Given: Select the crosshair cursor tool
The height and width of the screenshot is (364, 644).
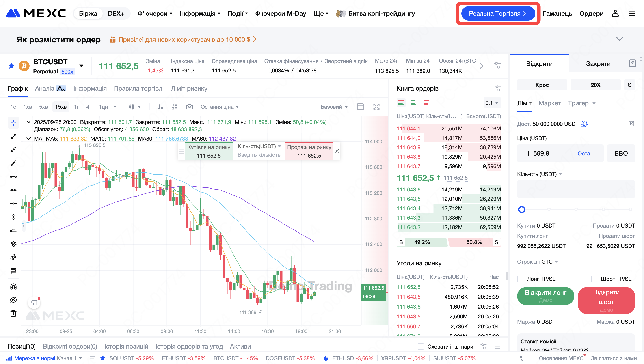Looking at the screenshot, I should pos(13,123).
